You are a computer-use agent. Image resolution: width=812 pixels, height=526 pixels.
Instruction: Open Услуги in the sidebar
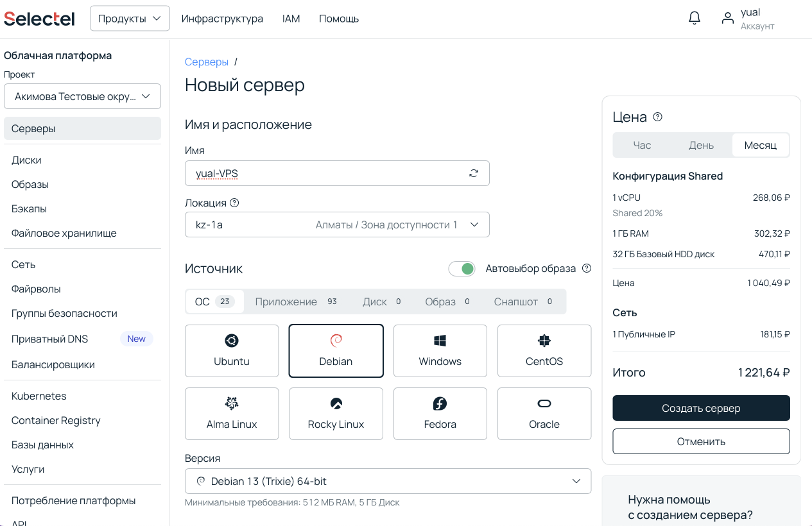[82, 469]
